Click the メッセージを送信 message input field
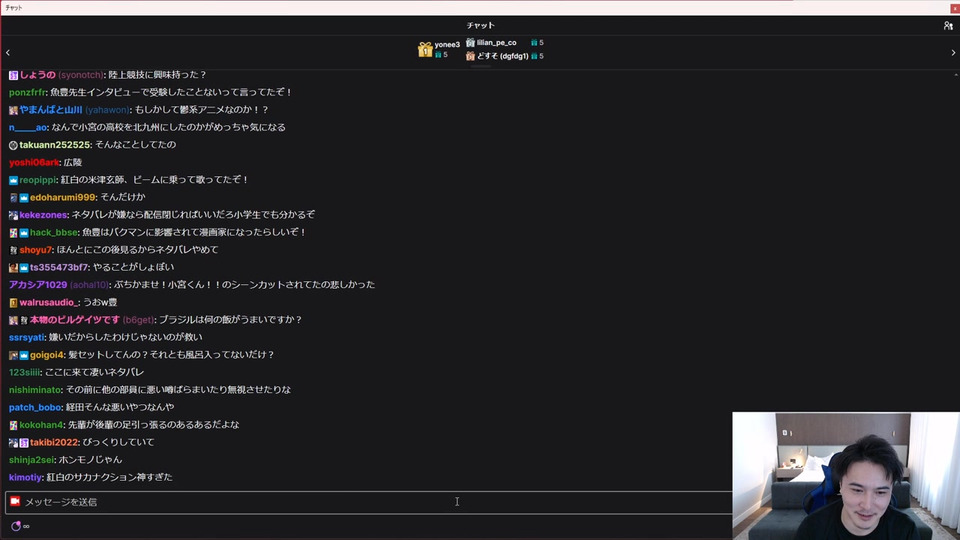 point(369,502)
